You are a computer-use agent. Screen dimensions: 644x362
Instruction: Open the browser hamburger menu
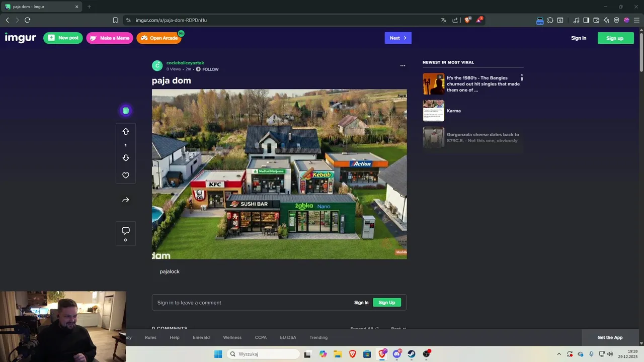point(636,20)
